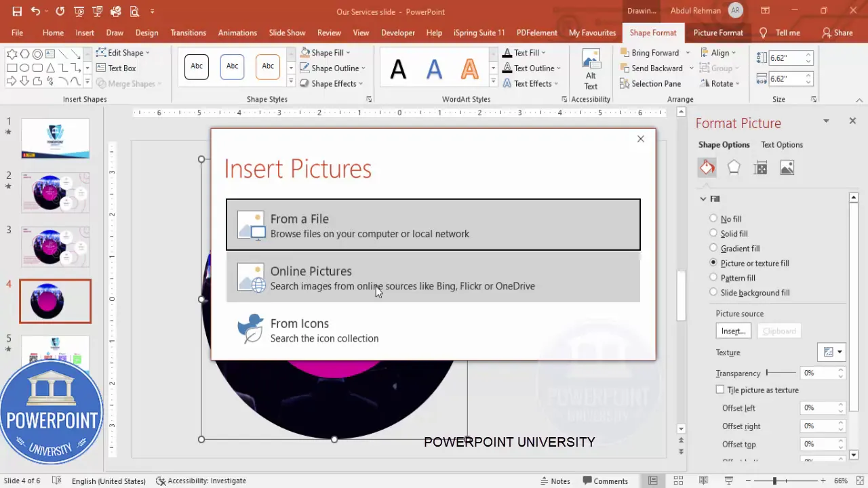868x488 pixels.
Task: Choose Online Pictures option
Action: (433, 277)
